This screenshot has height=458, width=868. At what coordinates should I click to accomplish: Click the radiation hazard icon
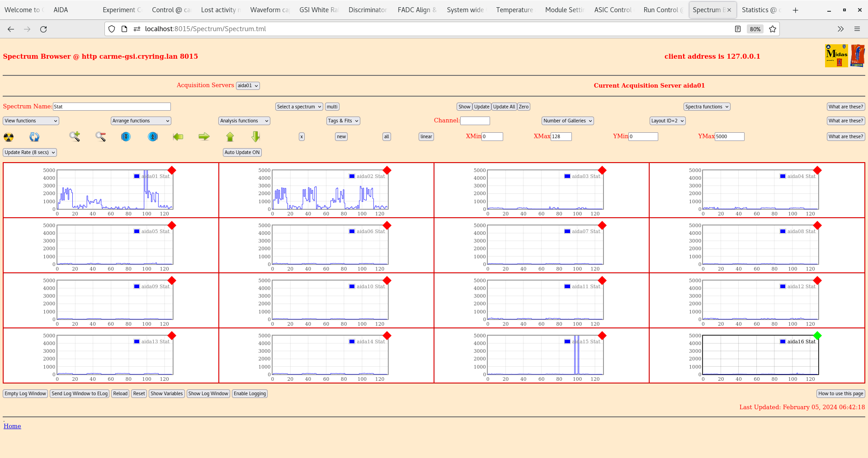click(9, 137)
